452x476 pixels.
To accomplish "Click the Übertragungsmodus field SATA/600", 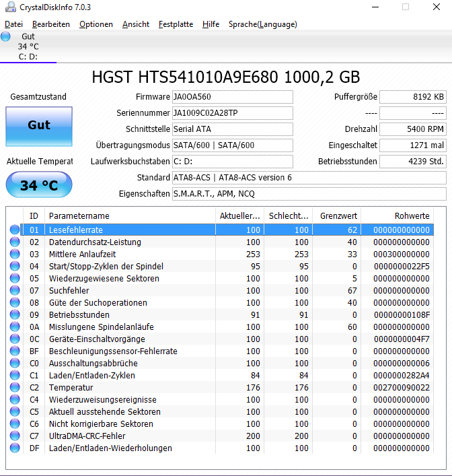I will click(x=232, y=145).
